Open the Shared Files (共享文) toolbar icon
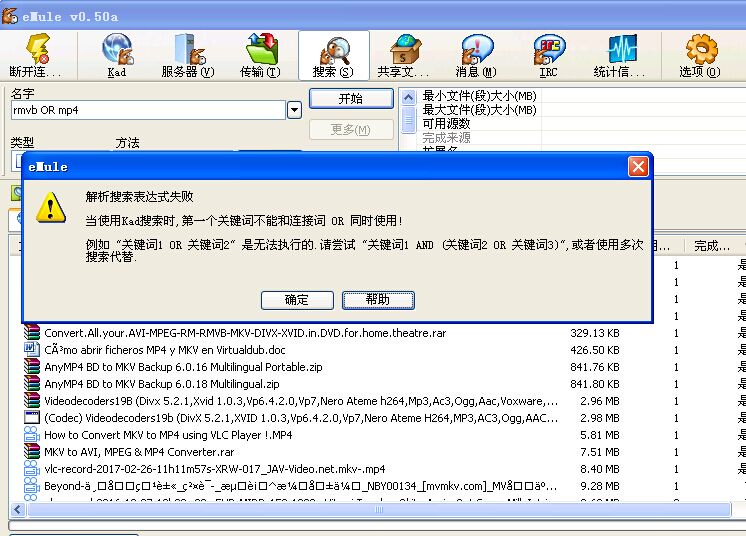The width and height of the screenshot is (746, 536). (x=404, y=49)
